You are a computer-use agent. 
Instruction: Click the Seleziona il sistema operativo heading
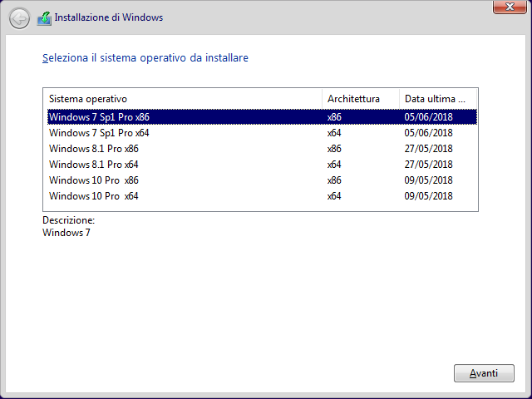(x=145, y=58)
